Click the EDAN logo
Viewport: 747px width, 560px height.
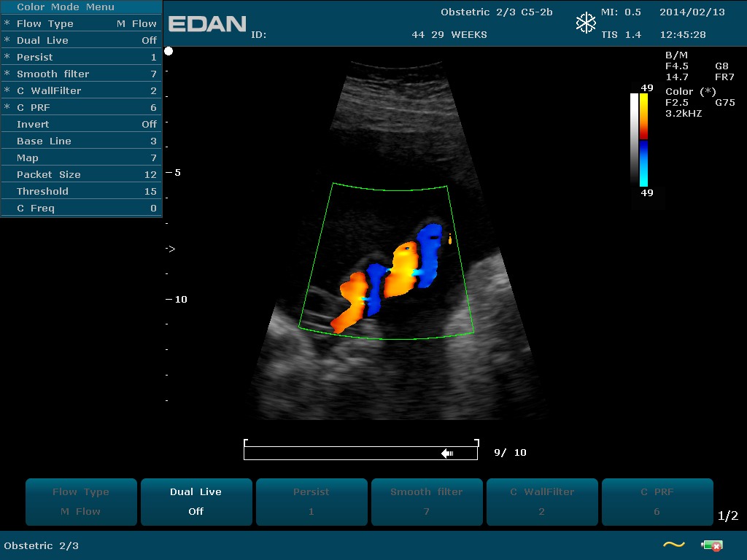click(207, 24)
